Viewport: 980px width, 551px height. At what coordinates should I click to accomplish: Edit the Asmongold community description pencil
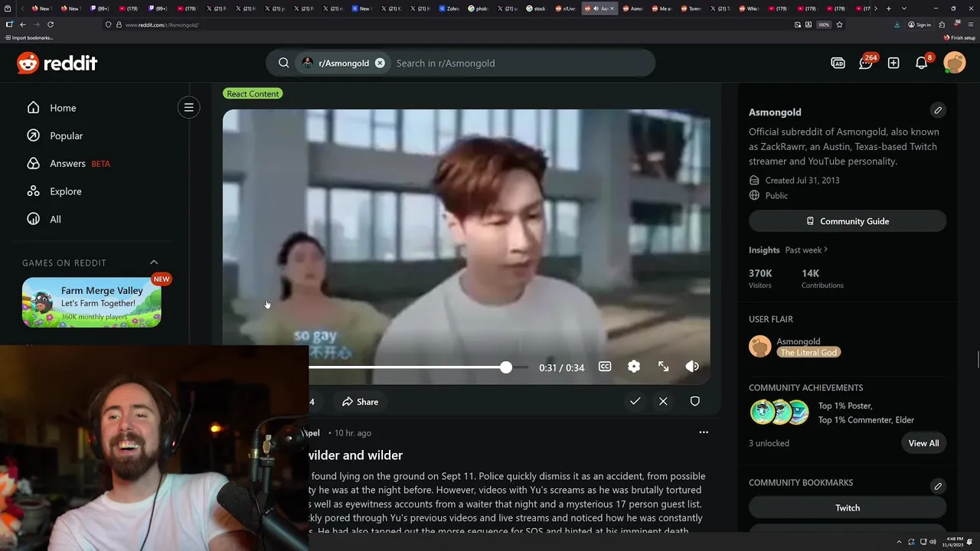938,110
